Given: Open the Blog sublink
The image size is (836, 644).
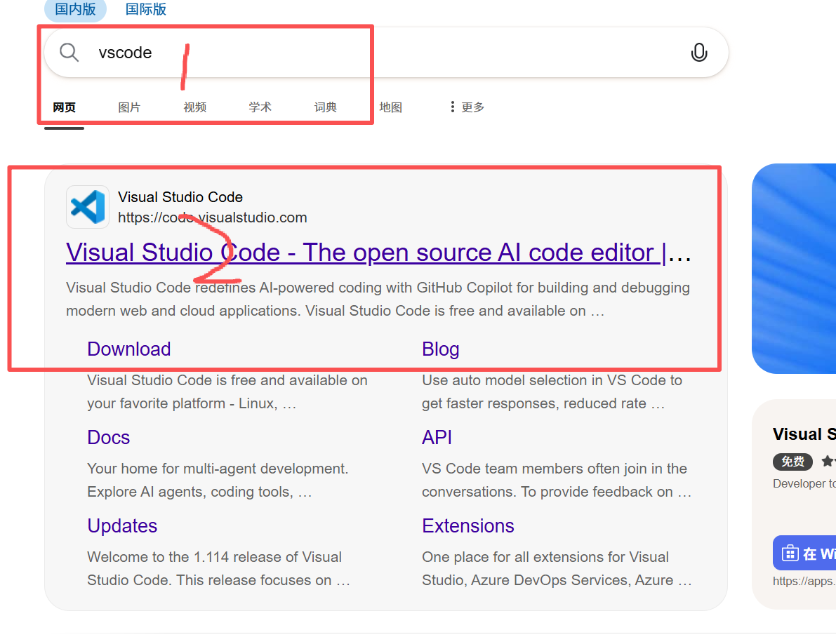Looking at the screenshot, I should click(x=440, y=349).
